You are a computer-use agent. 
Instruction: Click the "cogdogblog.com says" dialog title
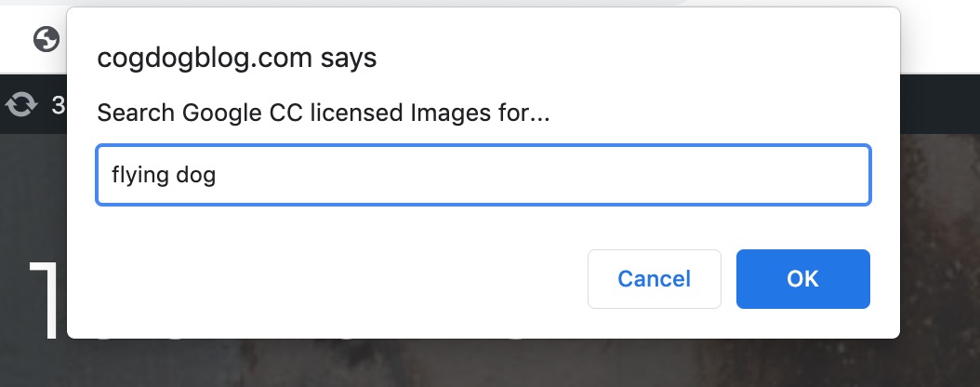coord(237,59)
